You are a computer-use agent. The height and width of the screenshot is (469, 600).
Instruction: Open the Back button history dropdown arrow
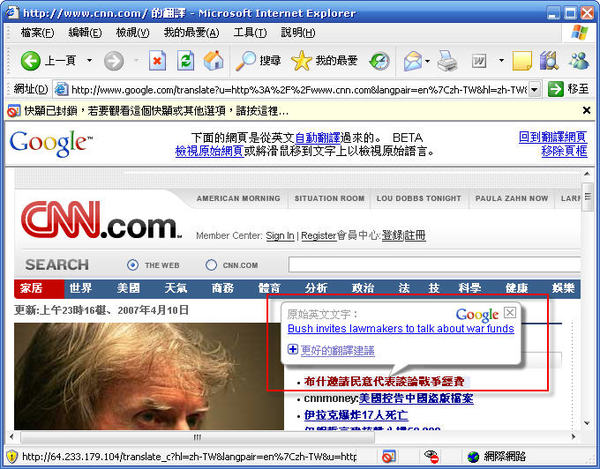(x=90, y=60)
